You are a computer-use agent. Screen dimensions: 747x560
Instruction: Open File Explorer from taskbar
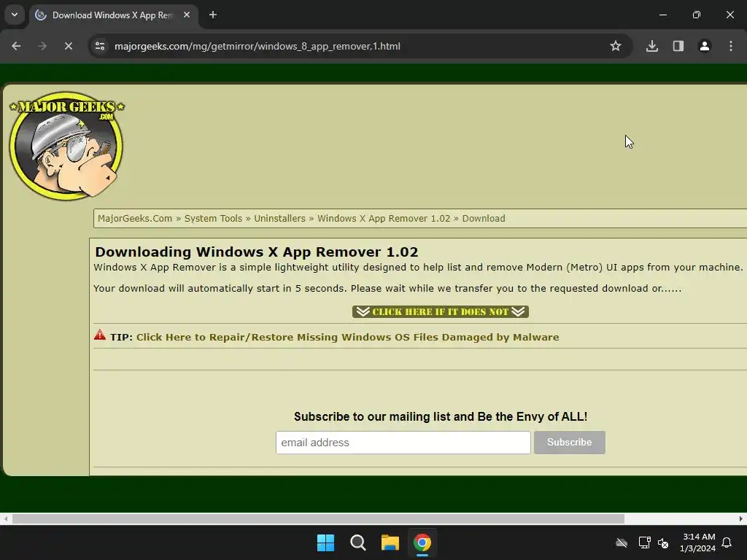click(390, 542)
